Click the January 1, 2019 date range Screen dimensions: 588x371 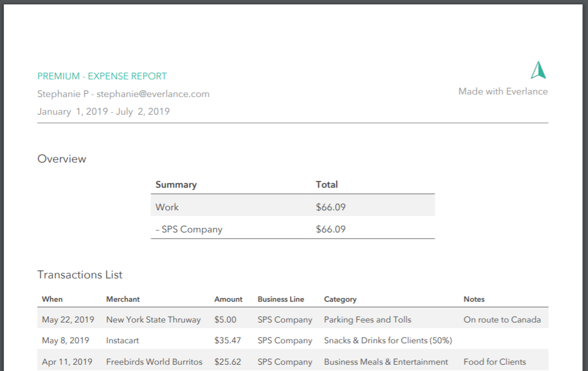103,111
